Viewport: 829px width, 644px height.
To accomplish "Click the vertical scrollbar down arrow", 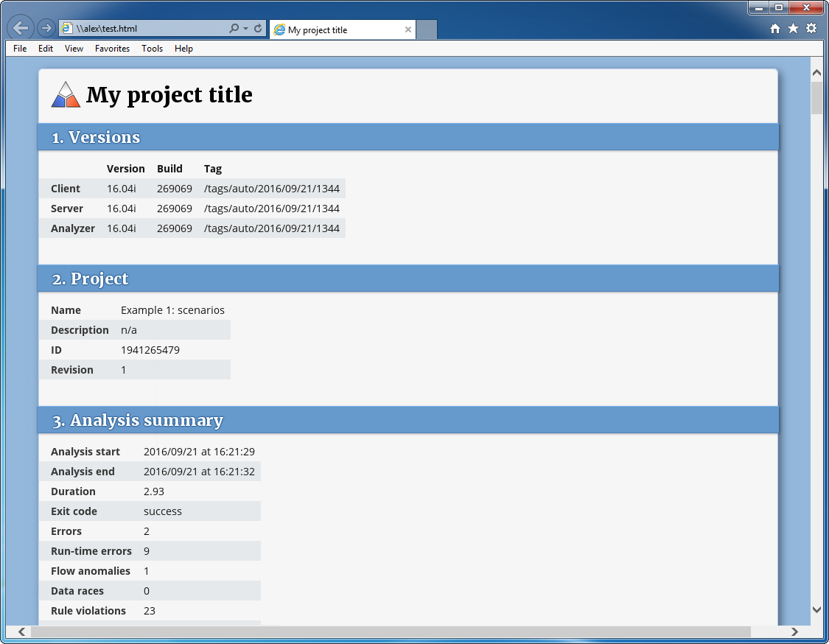I will click(816, 609).
